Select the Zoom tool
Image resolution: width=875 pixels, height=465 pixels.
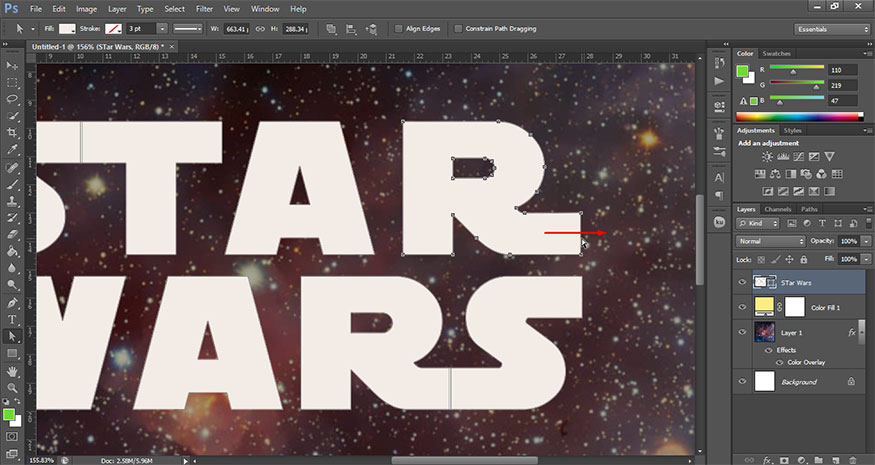point(12,387)
